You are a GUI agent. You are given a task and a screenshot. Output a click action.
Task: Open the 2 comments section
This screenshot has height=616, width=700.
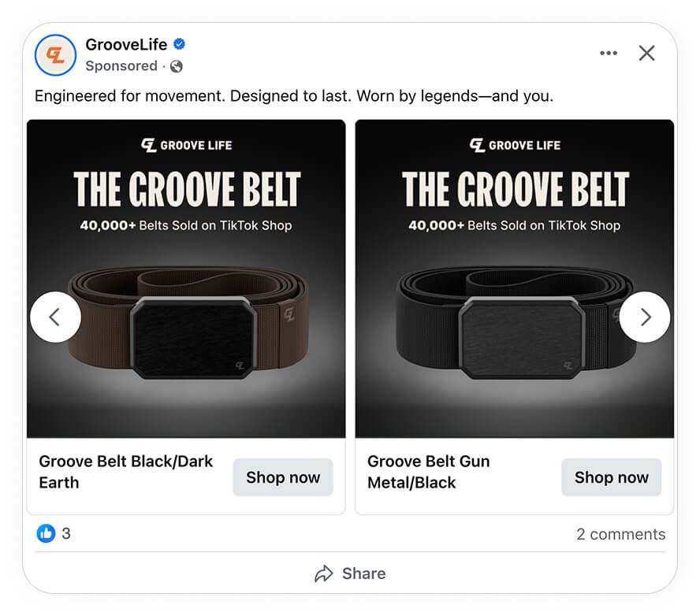(621, 533)
